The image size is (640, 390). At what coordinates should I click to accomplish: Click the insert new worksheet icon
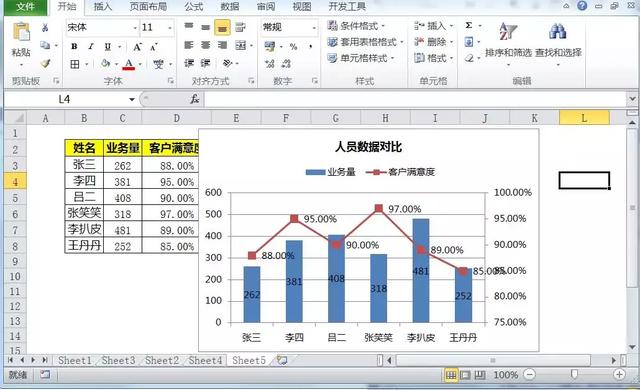tap(282, 360)
